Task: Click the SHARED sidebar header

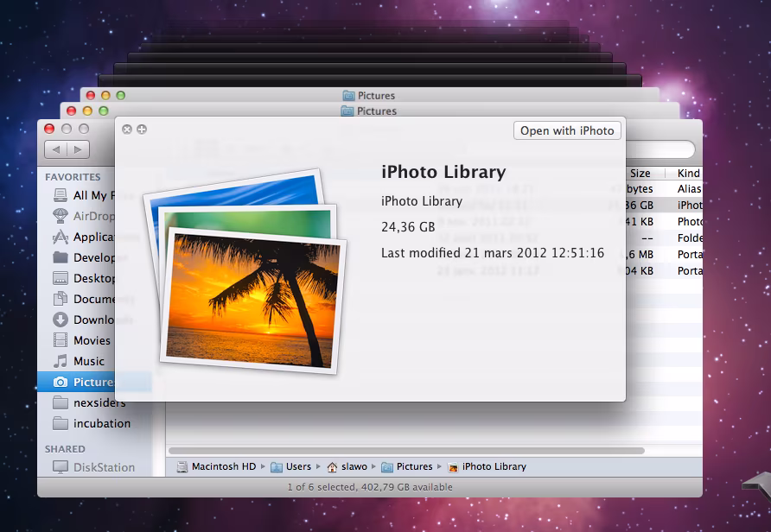Action: (65, 449)
